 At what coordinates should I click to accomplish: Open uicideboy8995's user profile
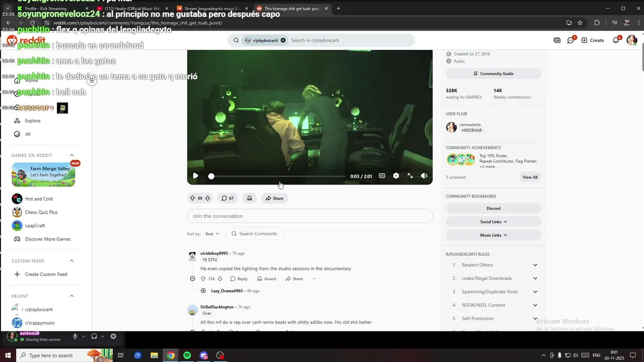click(x=214, y=253)
